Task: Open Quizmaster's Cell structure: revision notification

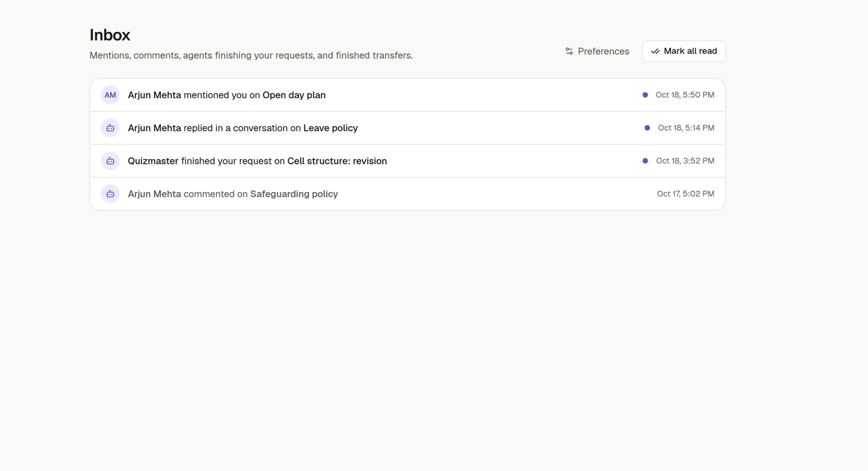Action: [407, 161]
